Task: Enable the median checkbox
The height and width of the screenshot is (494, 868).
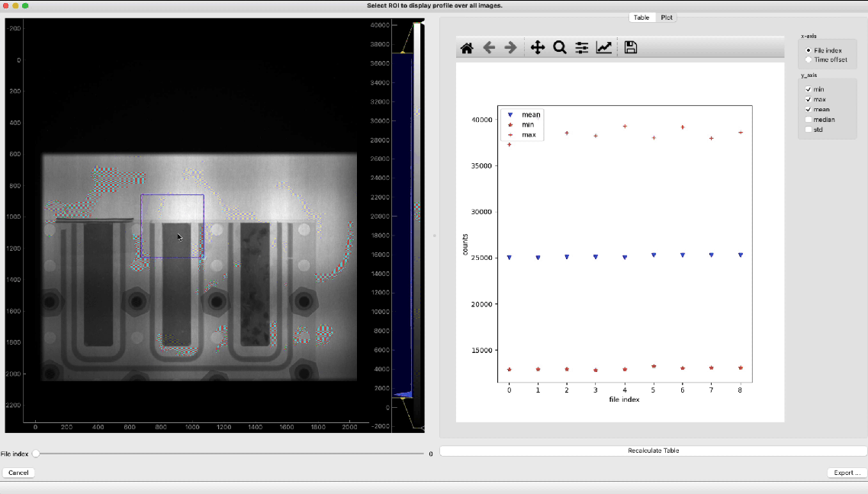Action: pos(809,120)
